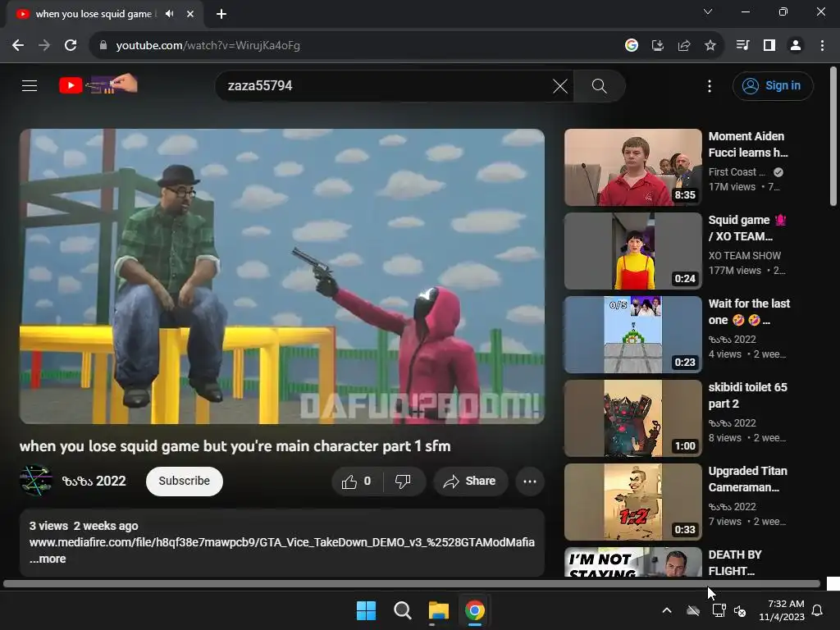840x630 pixels.
Task: Click the video title text
Action: 235,446
